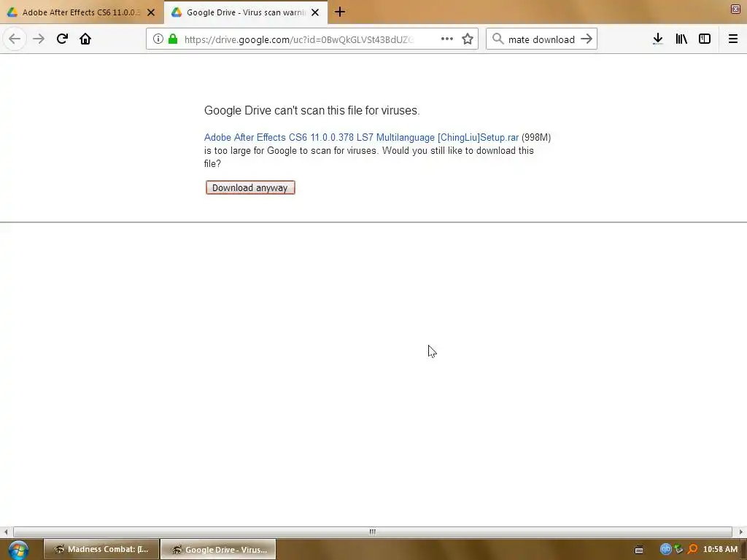
Task: Click the URL address field
Action: point(299,39)
